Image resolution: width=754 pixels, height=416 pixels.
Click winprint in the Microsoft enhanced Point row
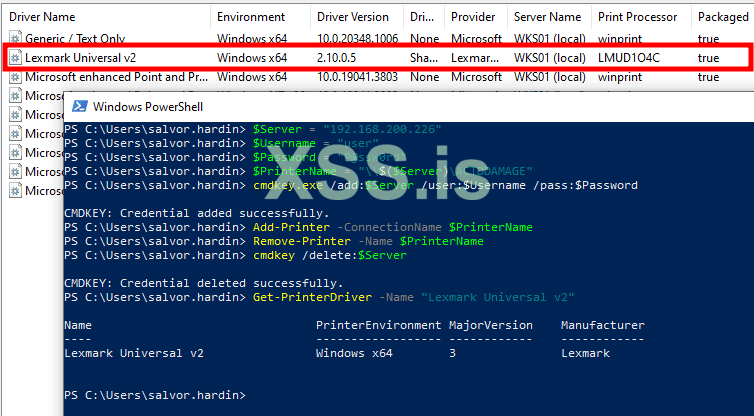[x=620, y=77]
